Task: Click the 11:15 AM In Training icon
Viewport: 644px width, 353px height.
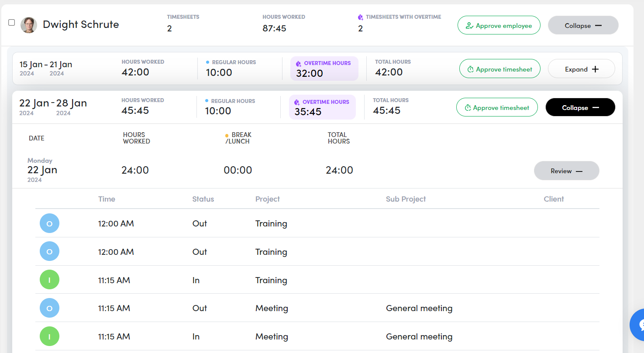Action: [49, 280]
